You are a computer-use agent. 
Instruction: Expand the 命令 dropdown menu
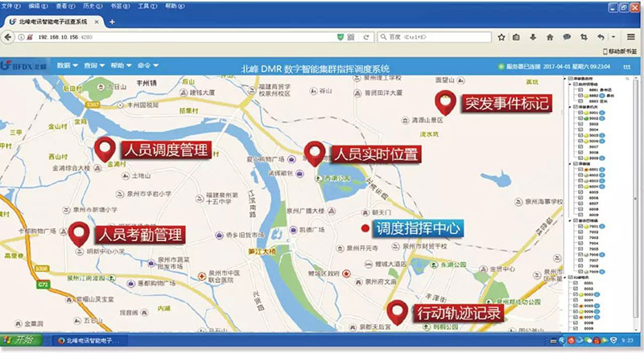[x=148, y=65]
